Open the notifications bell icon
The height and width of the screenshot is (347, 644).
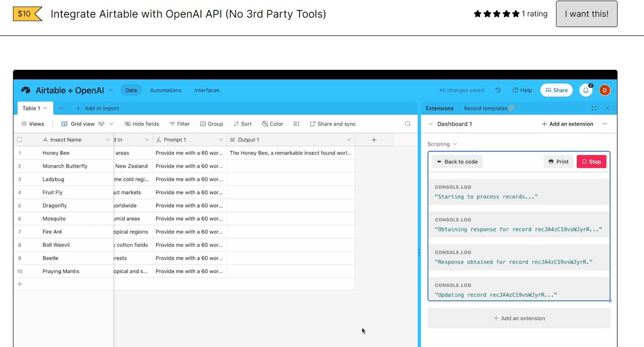(x=586, y=91)
